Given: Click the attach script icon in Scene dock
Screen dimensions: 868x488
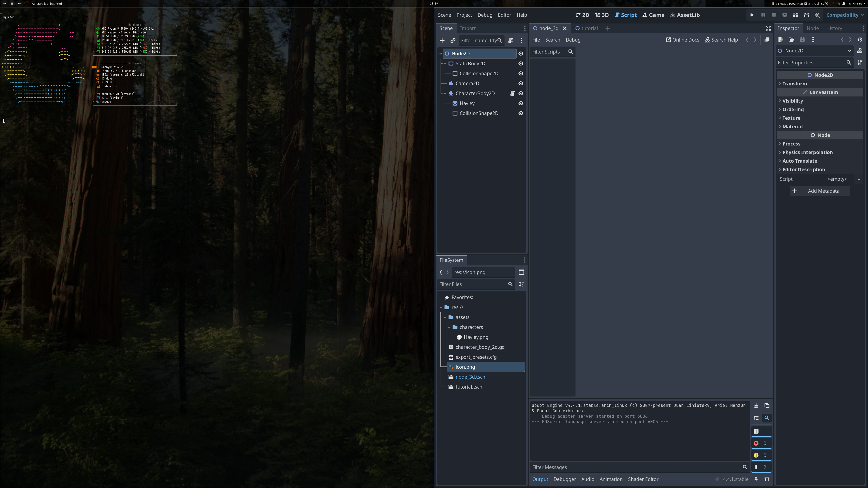Looking at the screenshot, I should point(511,40).
